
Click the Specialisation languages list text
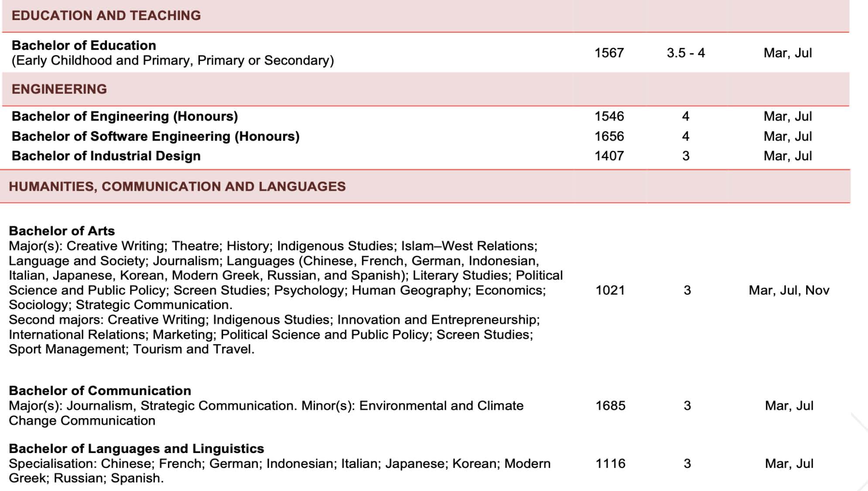tap(279, 464)
